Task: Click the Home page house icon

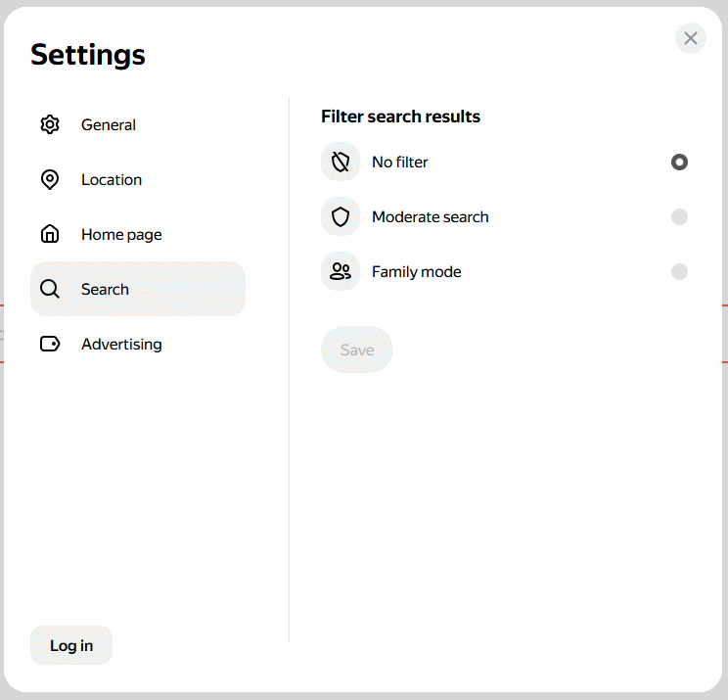Action: pyautogui.click(x=50, y=234)
